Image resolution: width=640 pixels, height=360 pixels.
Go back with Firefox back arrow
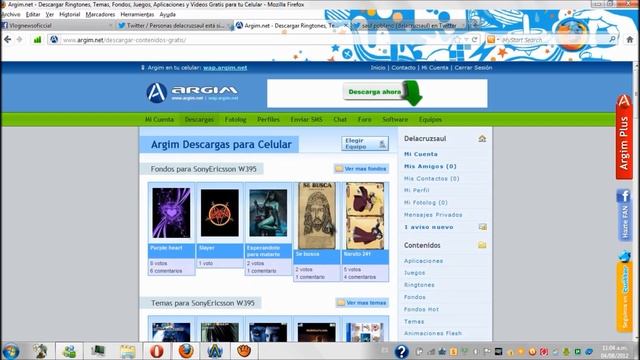coord(7,40)
